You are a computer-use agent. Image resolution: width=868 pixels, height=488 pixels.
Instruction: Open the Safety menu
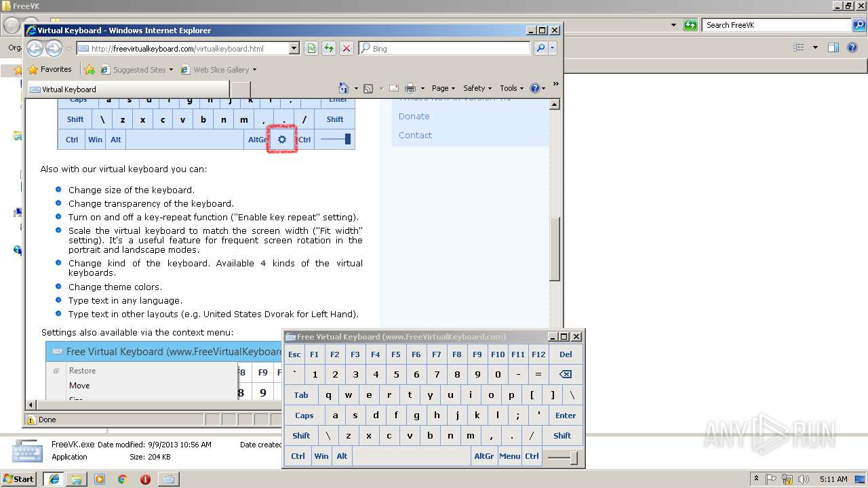coord(477,88)
